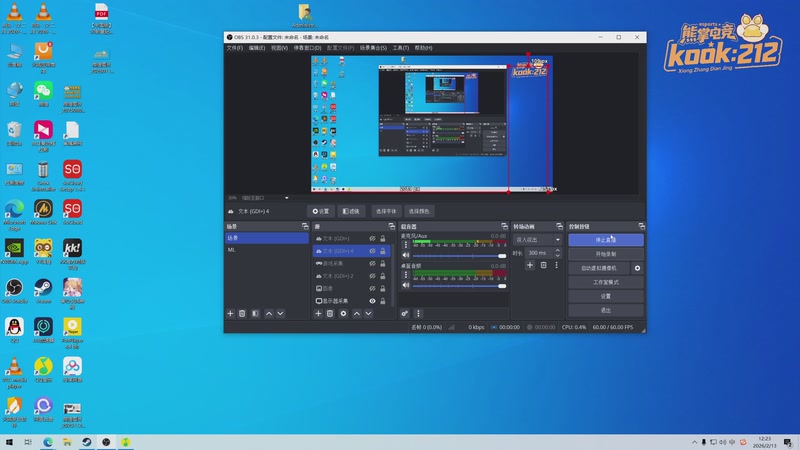
Task: Click 工作室模式 studio mode button
Action: click(606, 282)
